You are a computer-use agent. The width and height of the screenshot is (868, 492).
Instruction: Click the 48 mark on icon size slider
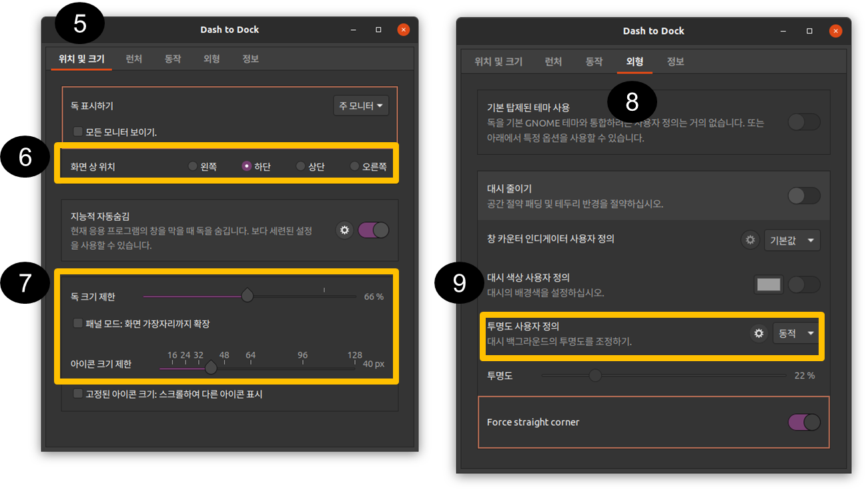click(x=224, y=355)
